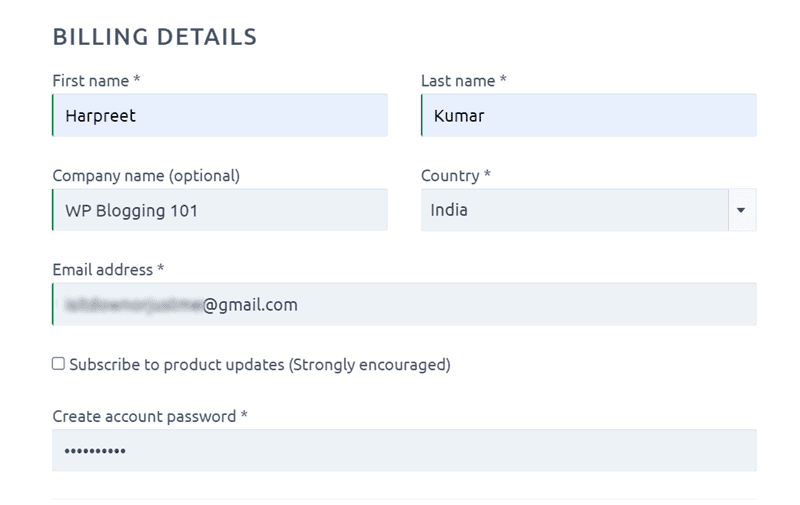
Task: Click the 'Company name (optional)' label
Action: pos(146,175)
